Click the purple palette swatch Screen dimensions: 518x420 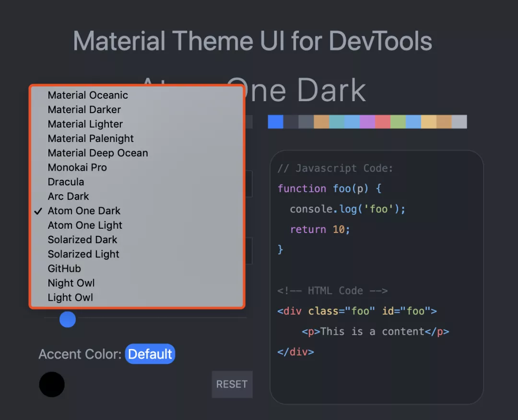click(x=367, y=121)
